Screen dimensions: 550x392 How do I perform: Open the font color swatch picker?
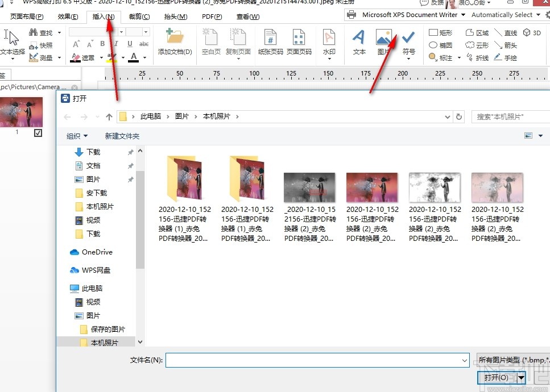pos(144,56)
